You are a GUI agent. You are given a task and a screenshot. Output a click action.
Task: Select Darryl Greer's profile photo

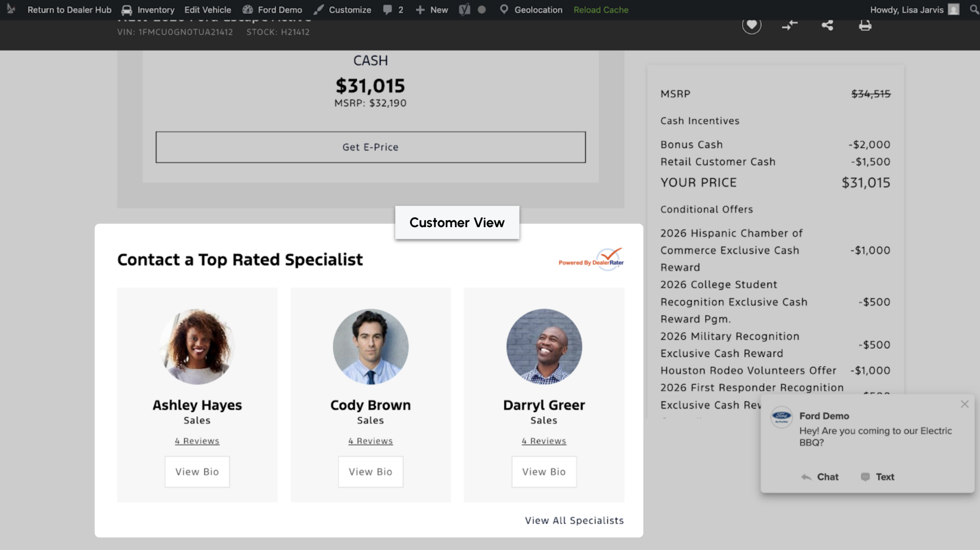(544, 347)
